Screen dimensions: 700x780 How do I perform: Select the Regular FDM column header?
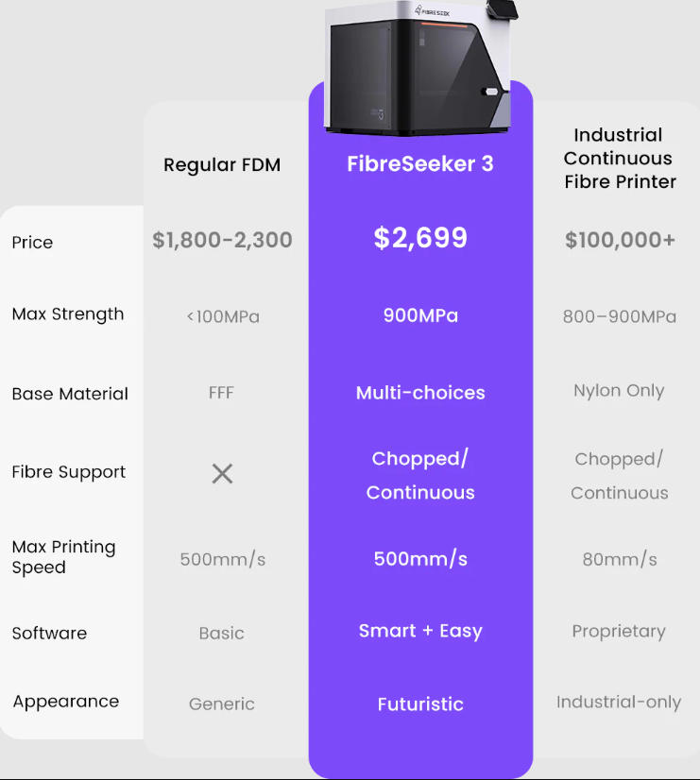tap(222, 164)
